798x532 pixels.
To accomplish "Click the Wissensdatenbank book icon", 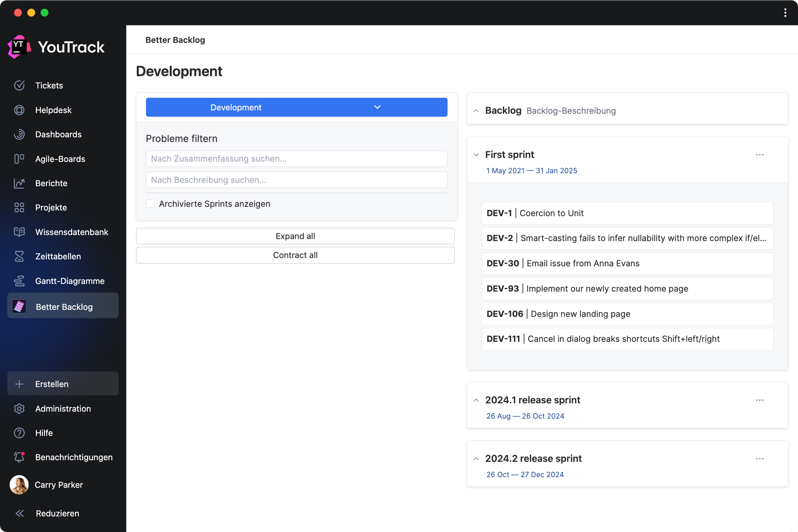I will (x=19, y=232).
